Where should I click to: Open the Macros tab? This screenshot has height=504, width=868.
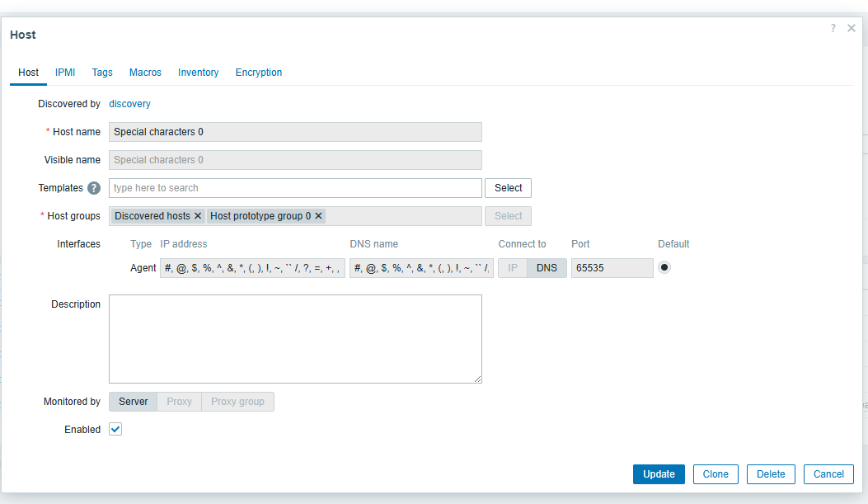pos(145,73)
